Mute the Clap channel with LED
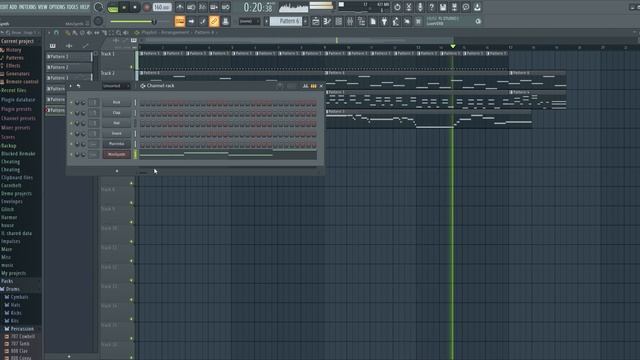The image size is (640, 360). pyautogui.click(x=71, y=113)
